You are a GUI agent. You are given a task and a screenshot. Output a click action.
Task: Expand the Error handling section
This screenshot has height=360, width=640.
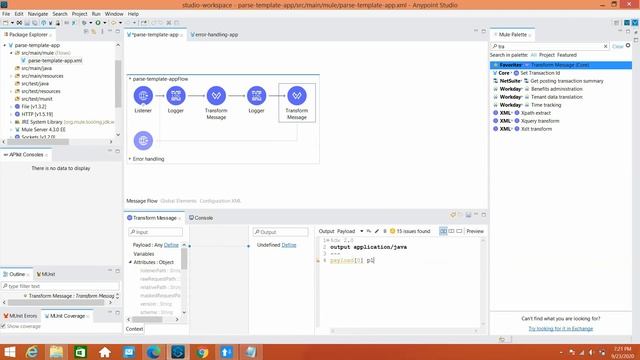130,159
